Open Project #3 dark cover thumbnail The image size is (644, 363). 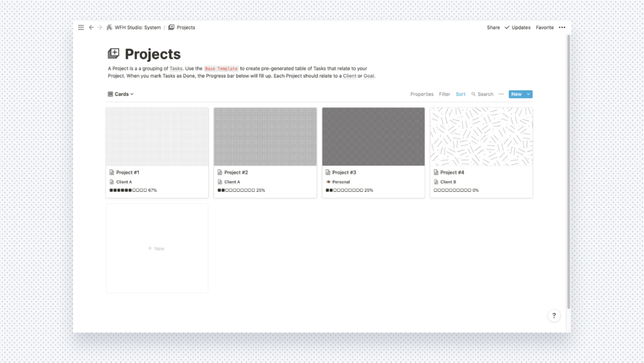[x=374, y=137]
